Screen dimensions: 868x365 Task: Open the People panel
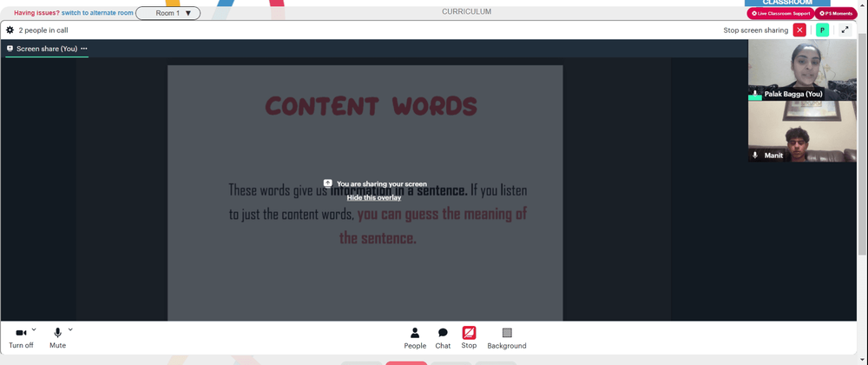click(x=415, y=338)
